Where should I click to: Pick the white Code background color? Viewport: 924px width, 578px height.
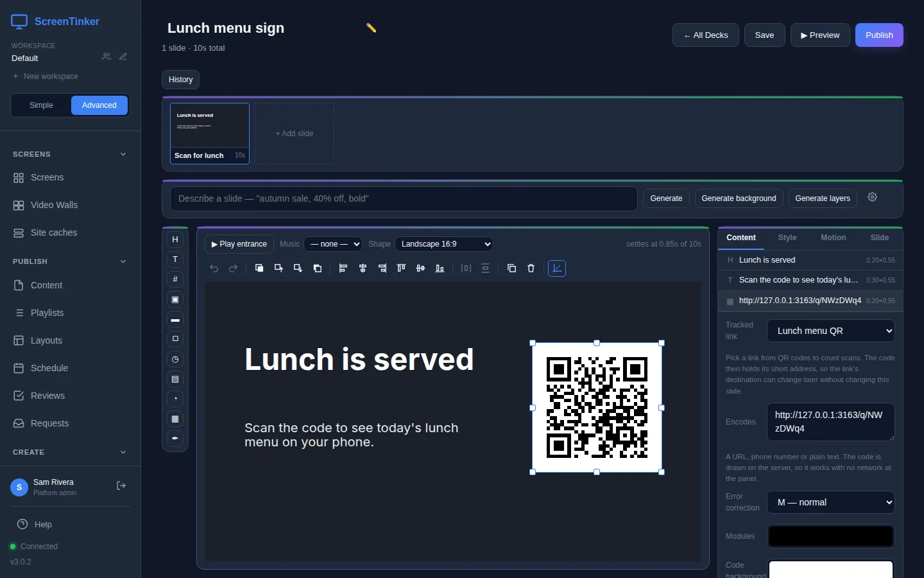831,569
